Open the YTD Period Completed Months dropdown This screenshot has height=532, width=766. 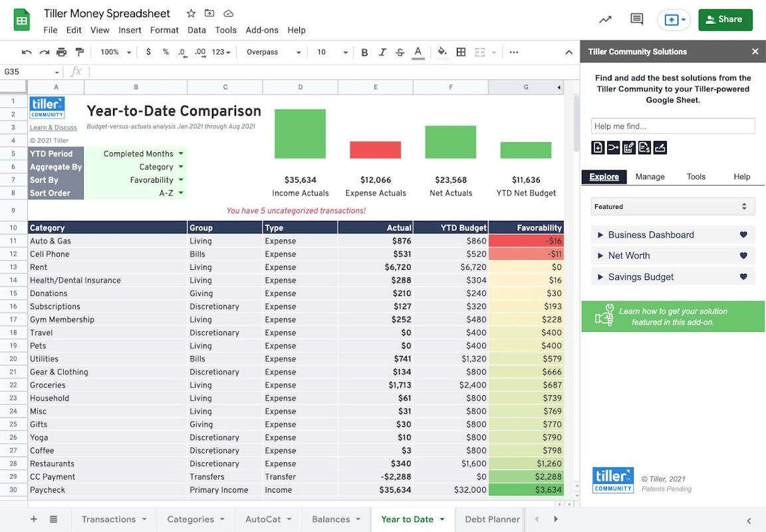[x=181, y=154]
